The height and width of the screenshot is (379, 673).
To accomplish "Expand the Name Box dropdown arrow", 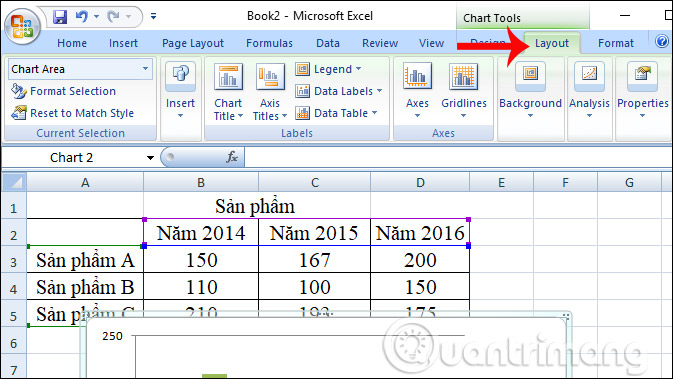I will click(150, 158).
